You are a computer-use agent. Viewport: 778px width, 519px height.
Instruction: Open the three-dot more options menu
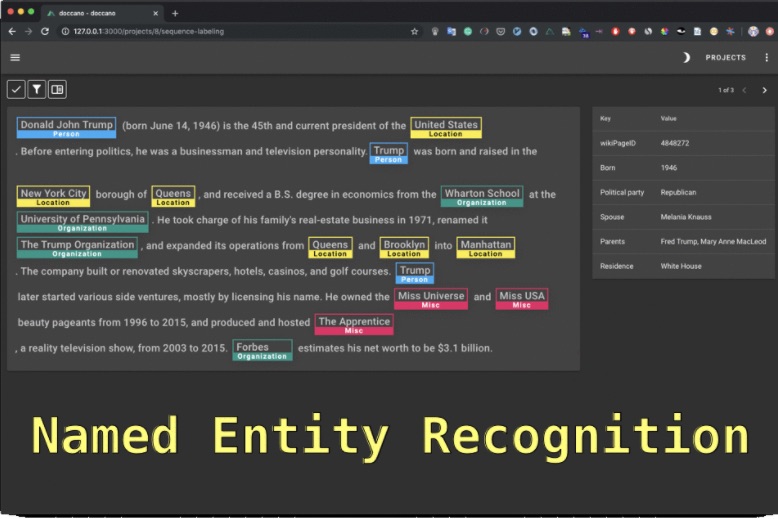(x=766, y=58)
